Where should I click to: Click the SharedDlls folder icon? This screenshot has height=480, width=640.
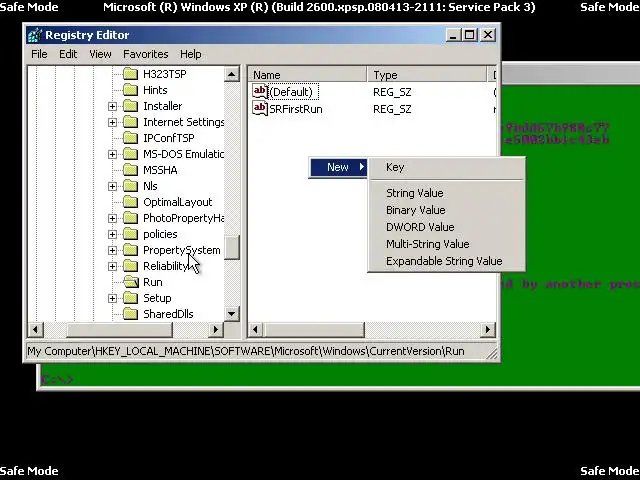point(131,314)
